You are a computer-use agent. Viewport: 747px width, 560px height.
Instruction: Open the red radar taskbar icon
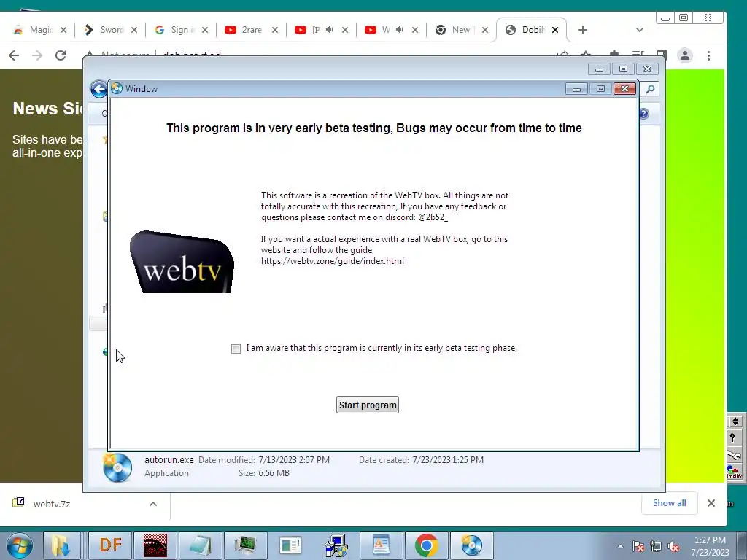(155, 545)
